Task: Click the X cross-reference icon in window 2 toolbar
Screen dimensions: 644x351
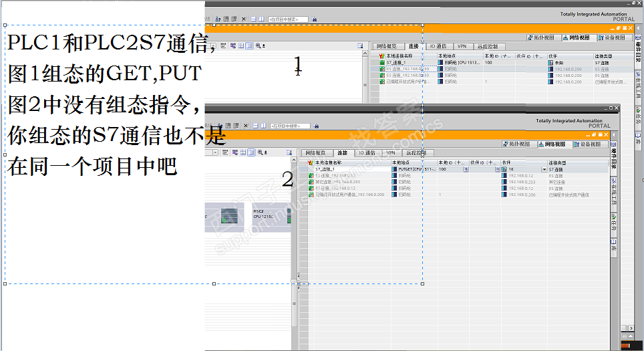Action: pyautogui.click(x=246, y=126)
